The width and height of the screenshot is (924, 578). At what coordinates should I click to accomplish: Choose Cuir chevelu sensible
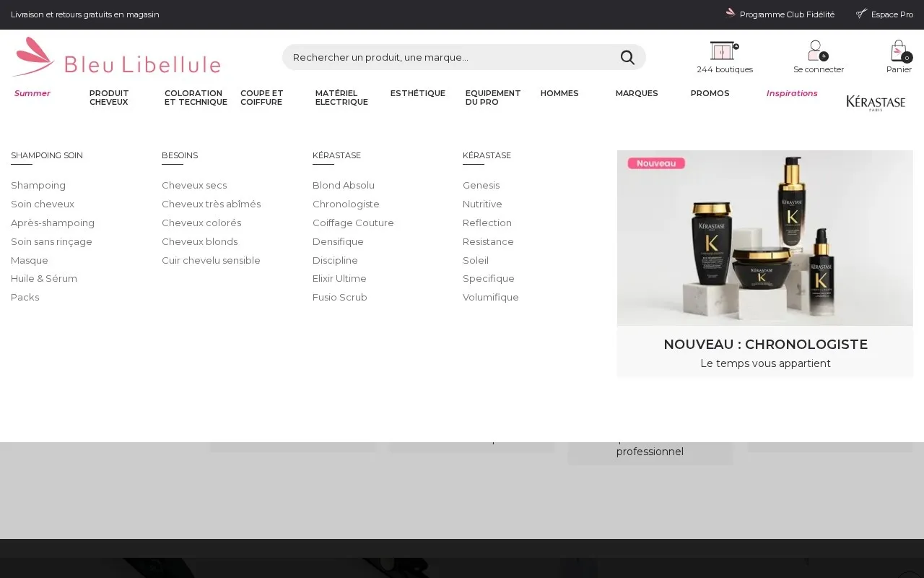211,261
